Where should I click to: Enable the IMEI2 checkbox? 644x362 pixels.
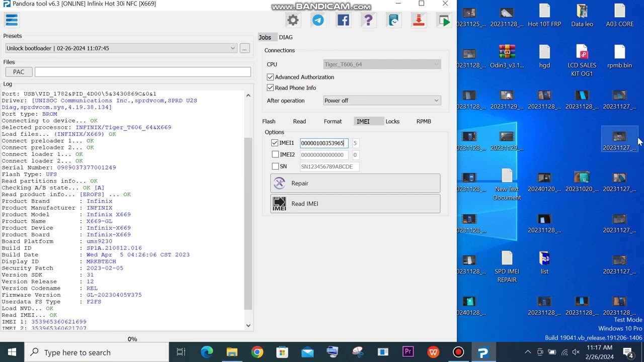point(275,155)
